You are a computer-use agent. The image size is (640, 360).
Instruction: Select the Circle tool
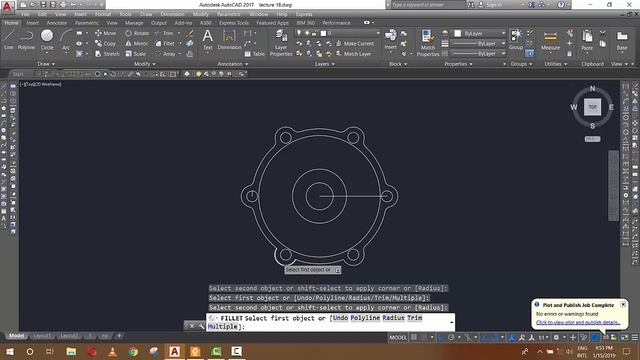click(x=47, y=40)
